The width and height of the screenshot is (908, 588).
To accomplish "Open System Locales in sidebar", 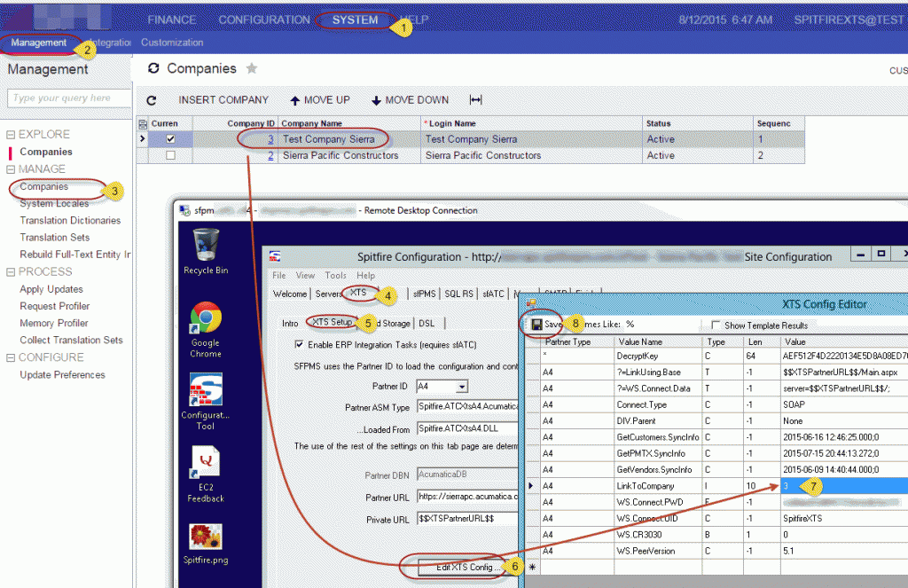I will click(x=54, y=203).
